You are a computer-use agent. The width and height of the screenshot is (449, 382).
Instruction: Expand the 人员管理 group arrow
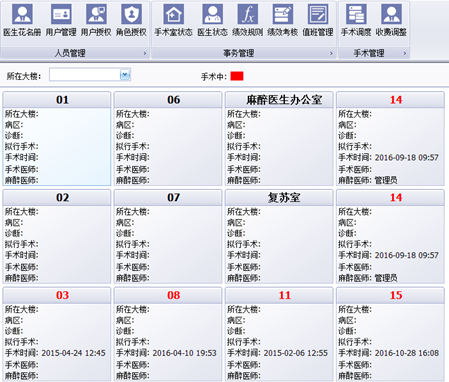click(x=145, y=53)
